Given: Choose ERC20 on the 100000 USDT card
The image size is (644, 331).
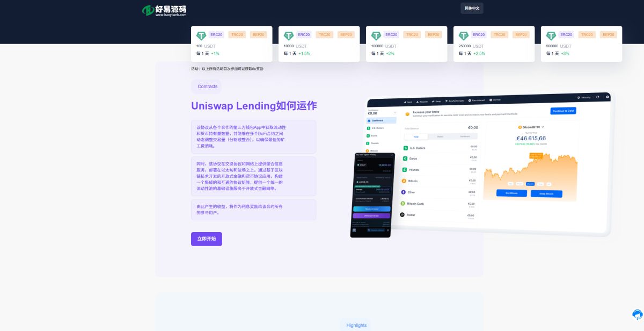Looking at the screenshot, I should tap(391, 34).
